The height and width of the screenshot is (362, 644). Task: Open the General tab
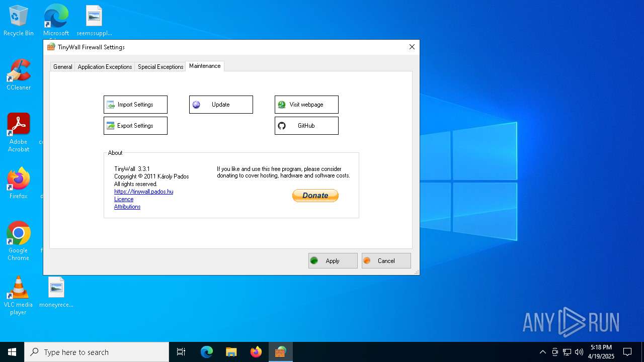click(63, 67)
